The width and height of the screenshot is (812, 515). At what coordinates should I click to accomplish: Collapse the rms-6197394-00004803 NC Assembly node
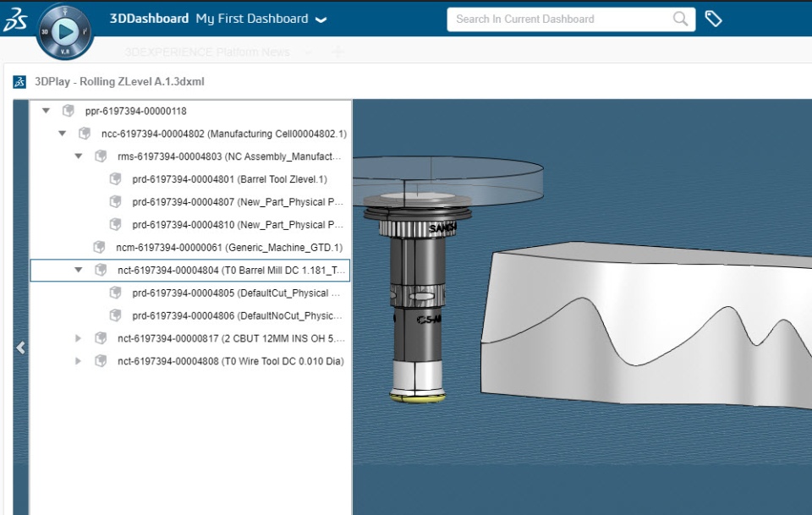point(78,156)
